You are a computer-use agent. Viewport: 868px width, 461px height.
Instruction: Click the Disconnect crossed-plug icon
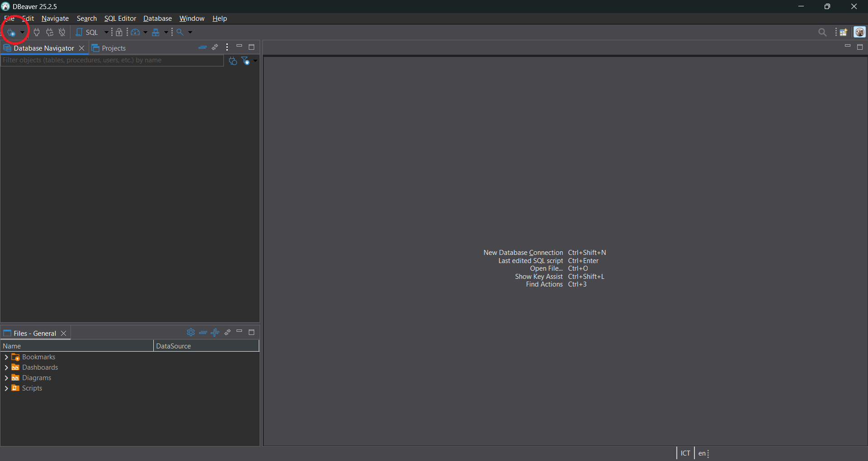(x=62, y=33)
